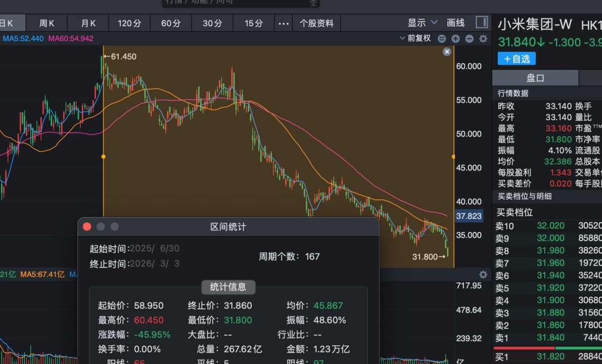Click the 画线 drawing tools button
Viewport: 602px width, 364px height.
coord(455,23)
